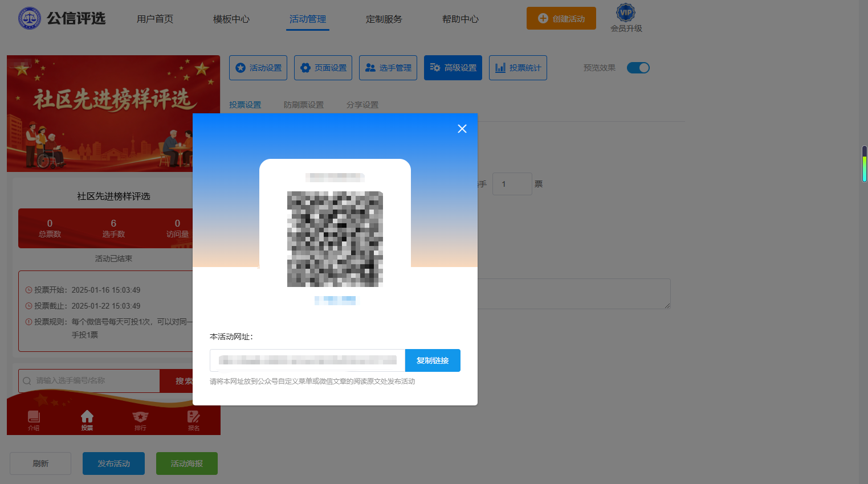This screenshot has width=868, height=484.
Task: Open 投票统计 section
Action: click(x=518, y=68)
